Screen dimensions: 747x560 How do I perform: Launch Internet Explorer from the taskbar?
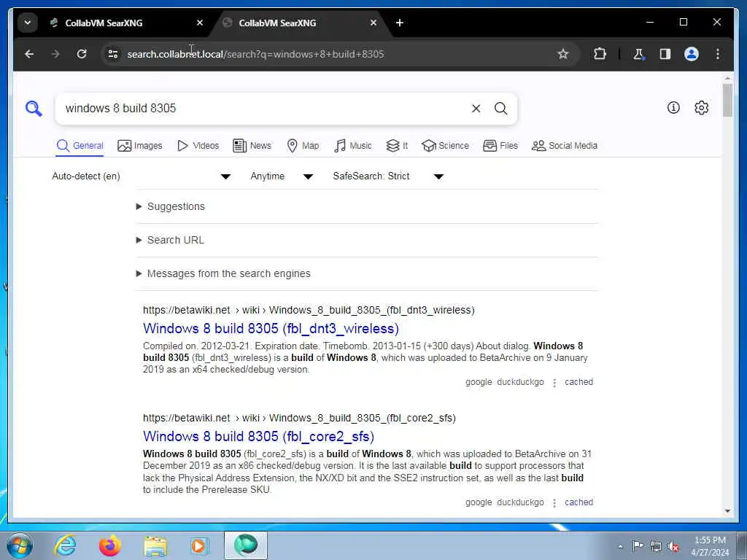(x=65, y=545)
